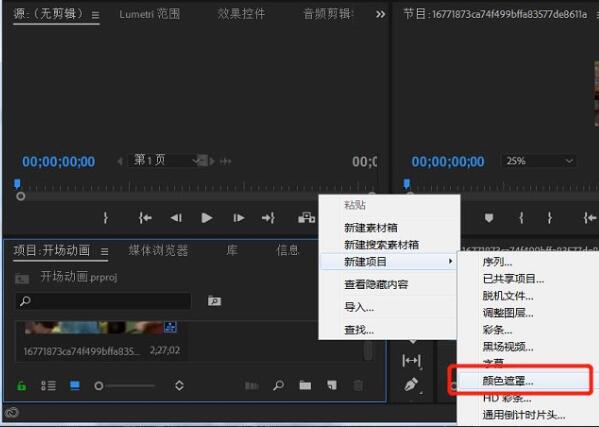Open the 25% zoom level dropdown
599x427 pixels.
pyautogui.click(x=538, y=161)
